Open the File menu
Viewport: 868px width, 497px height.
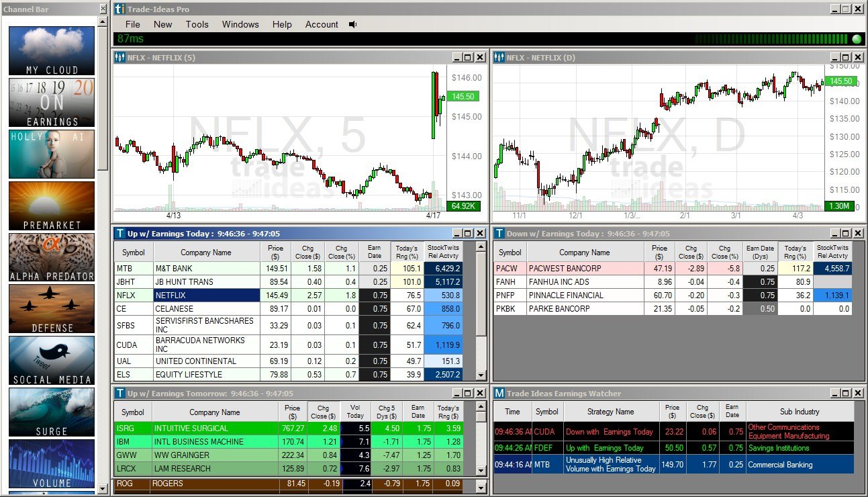click(133, 24)
